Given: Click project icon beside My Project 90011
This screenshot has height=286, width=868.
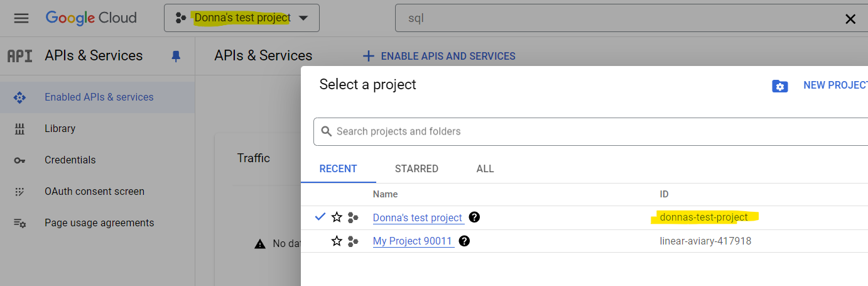Looking at the screenshot, I should 353,241.
